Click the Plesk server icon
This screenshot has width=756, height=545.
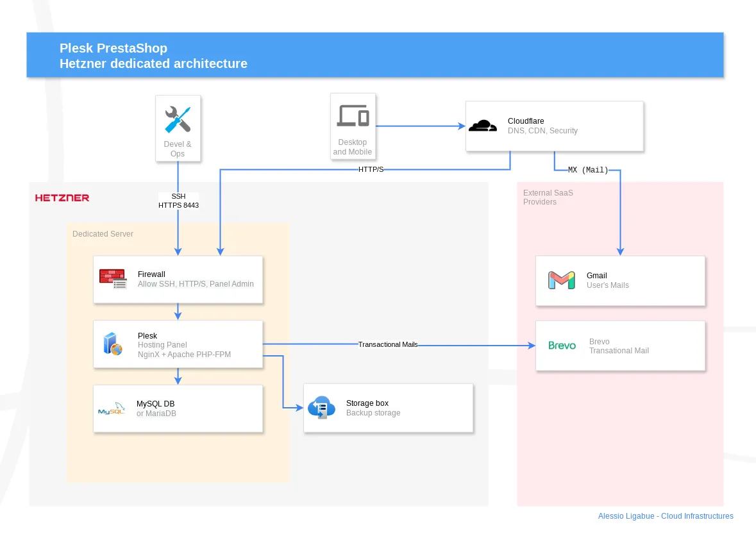112,344
